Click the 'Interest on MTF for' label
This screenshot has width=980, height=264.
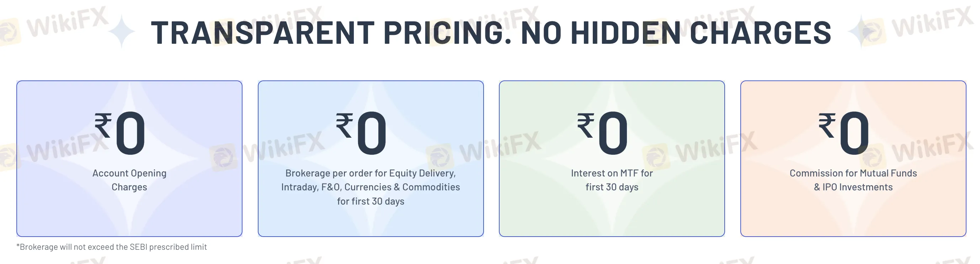(x=612, y=173)
